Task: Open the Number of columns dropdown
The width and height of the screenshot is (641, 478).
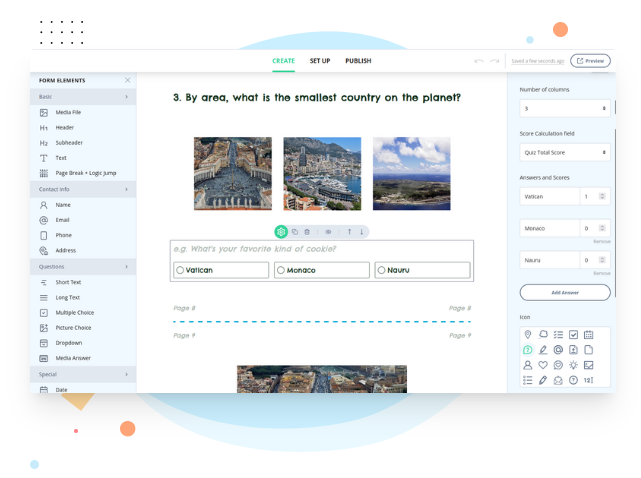Action: pyautogui.click(x=564, y=108)
